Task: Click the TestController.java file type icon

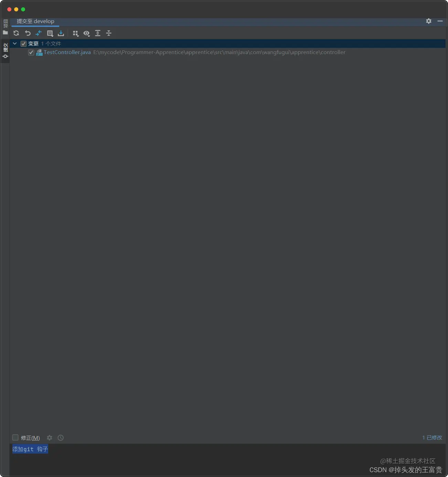Action: [x=39, y=52]
